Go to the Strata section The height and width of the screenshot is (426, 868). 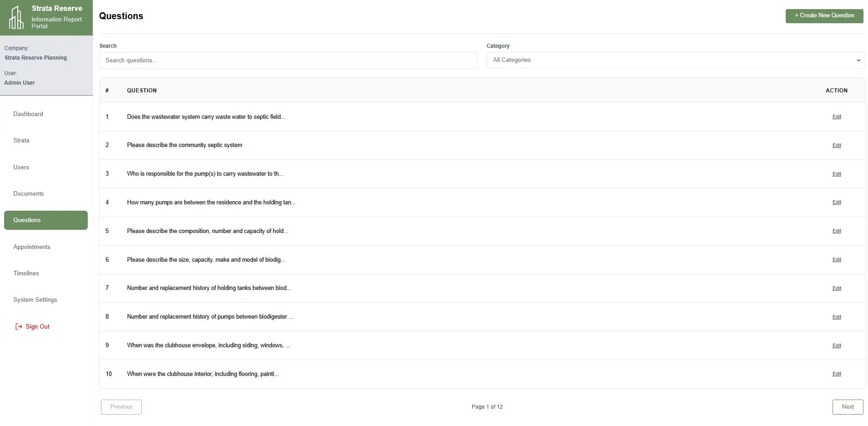21,140
